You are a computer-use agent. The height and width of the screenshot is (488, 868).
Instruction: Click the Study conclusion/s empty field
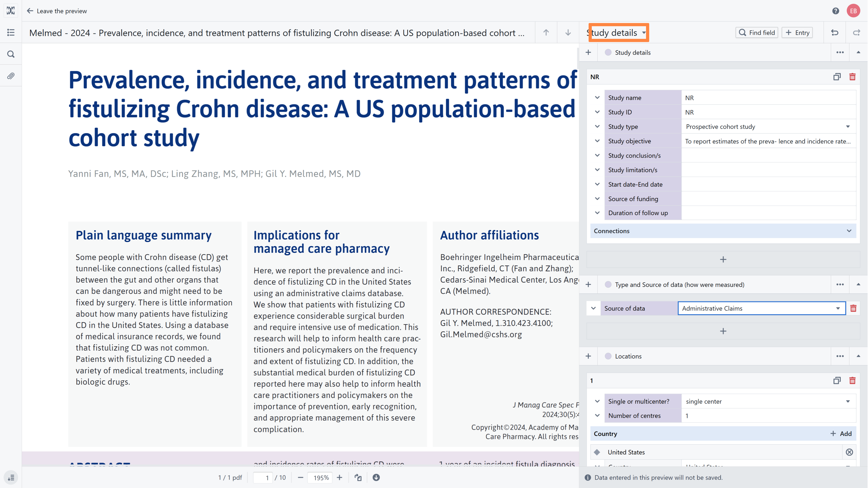pos(769,155)
